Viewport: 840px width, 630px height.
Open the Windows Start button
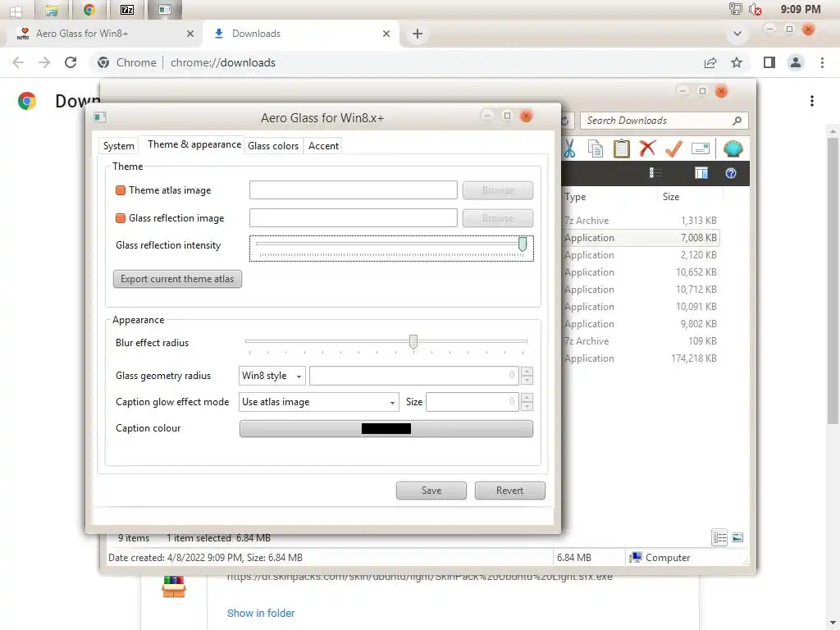point(16,10)
